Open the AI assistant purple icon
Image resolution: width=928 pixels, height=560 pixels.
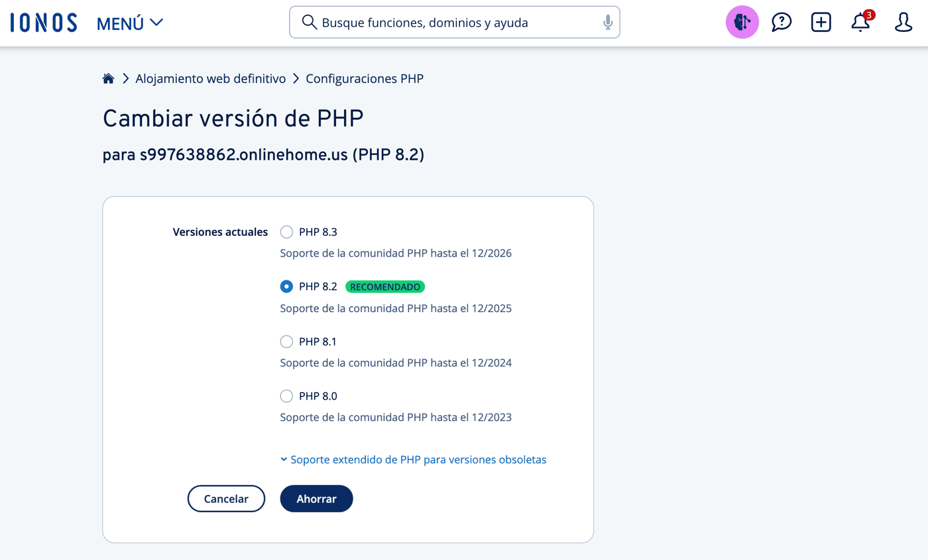click(742, 23)
